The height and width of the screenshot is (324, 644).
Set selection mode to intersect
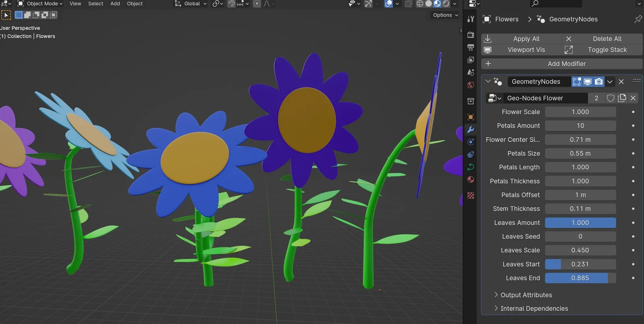[53, 15]
